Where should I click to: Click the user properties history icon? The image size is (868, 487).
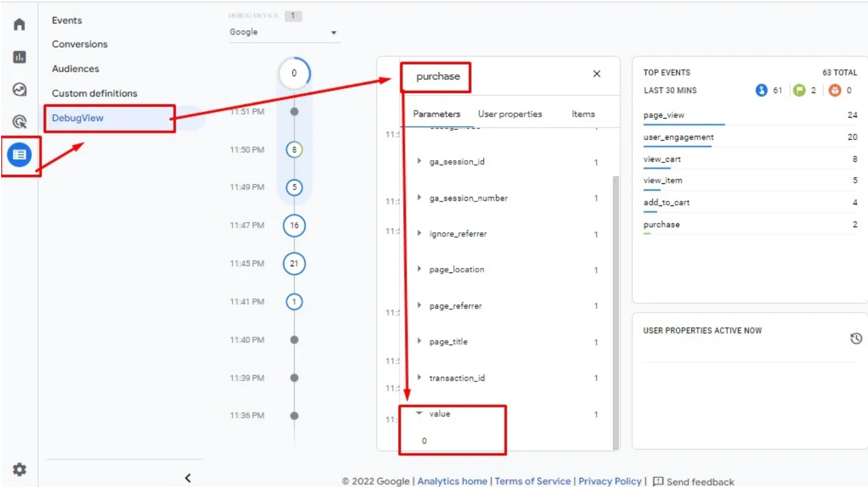point(856,338)
